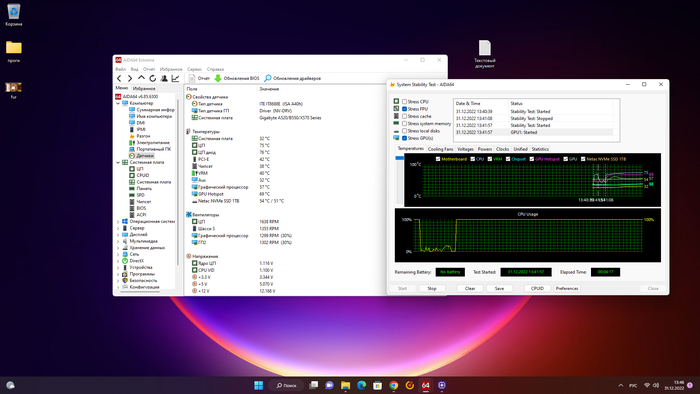Select the GPU1: Started log row
The height and width of the screenshot is (394, 700).
click(x=533, y=133)
